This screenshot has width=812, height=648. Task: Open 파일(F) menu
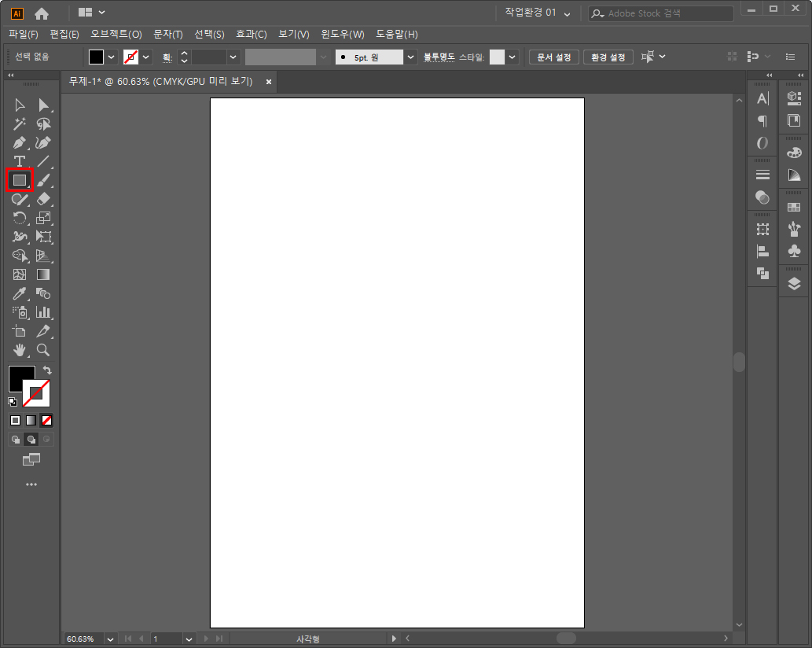(x=24, y=34)
